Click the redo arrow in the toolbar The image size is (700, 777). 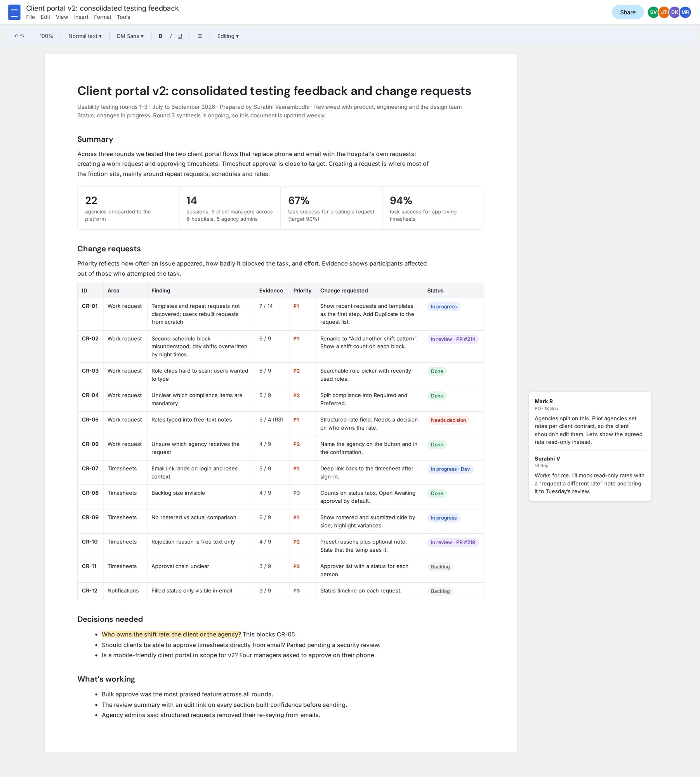22,36
